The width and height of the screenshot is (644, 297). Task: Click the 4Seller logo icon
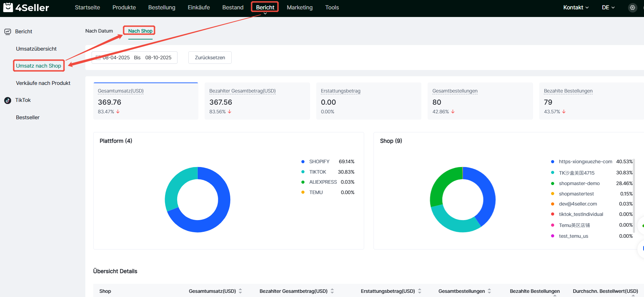(x=8, y=7)
